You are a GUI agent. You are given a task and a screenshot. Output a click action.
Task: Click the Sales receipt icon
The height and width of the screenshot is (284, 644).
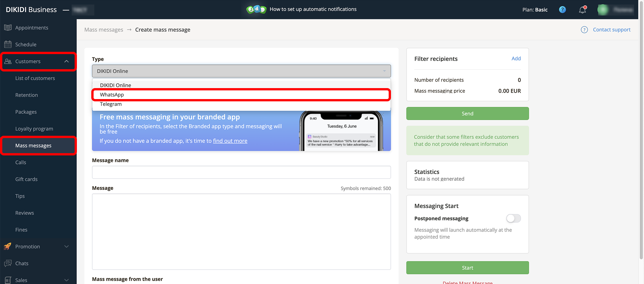pos(8,280)
